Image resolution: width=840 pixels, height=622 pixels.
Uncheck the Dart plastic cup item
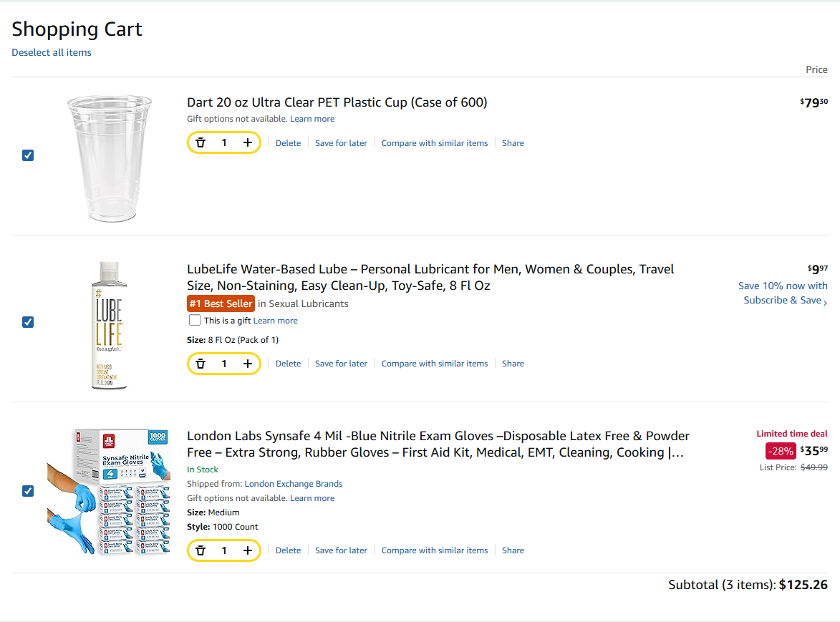tap(28, 155)
